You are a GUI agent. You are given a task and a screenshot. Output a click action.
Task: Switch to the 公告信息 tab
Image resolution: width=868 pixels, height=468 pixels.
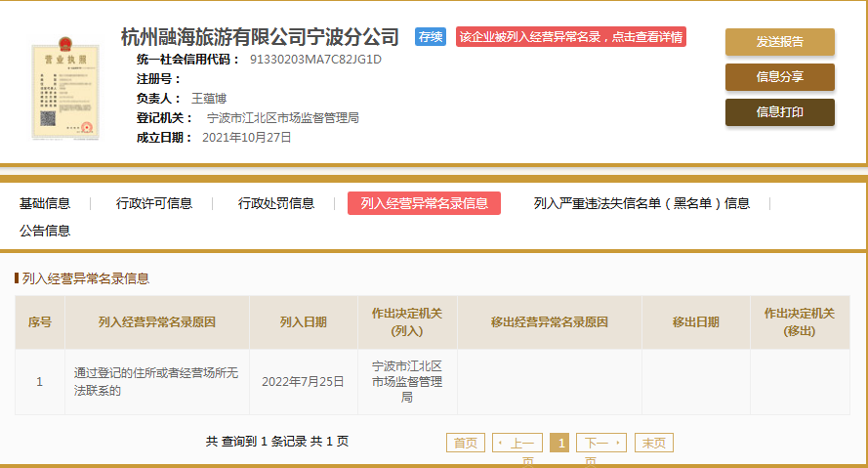click(x=45, y=231)
